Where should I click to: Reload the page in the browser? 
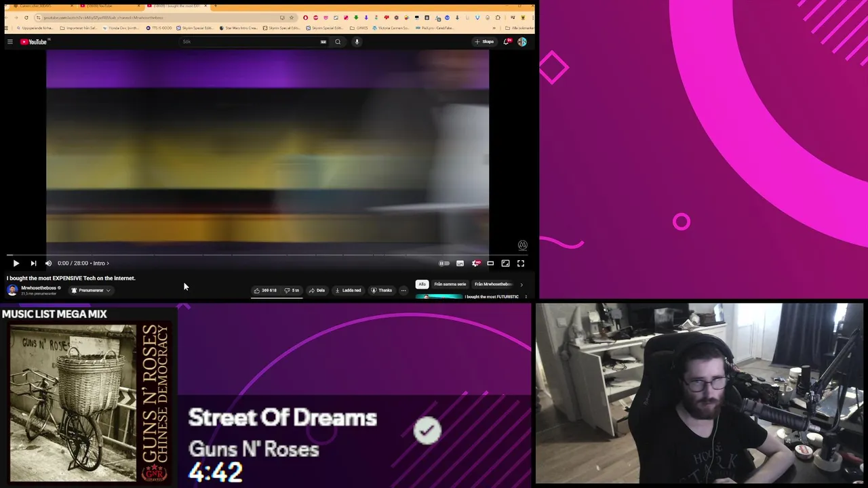pos(26,18)
